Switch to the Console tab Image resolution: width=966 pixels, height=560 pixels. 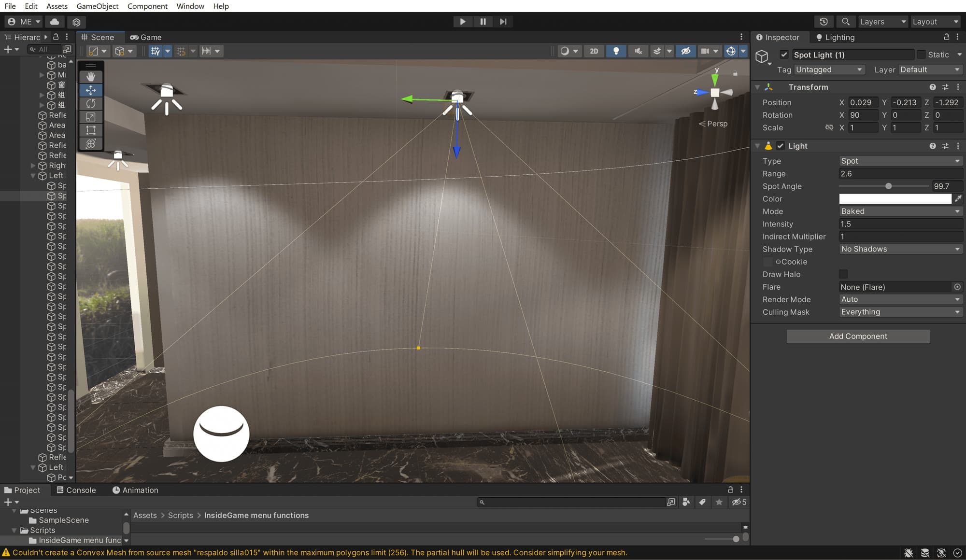[x=76, y=490]
